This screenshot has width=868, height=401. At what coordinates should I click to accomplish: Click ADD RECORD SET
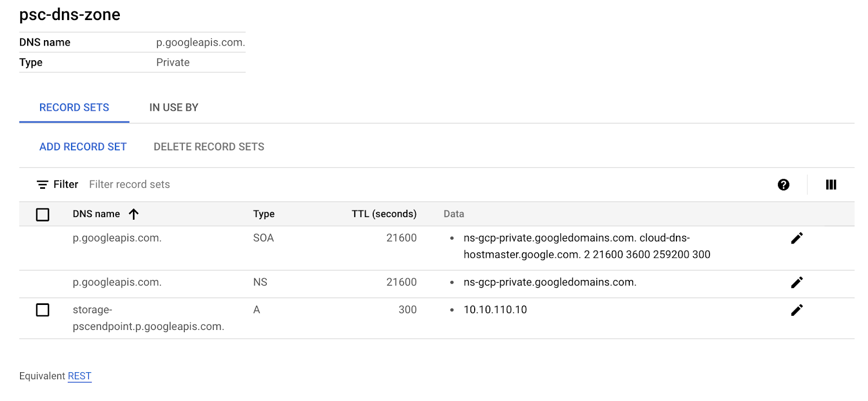pyautogui.click(x=83, y=147)
